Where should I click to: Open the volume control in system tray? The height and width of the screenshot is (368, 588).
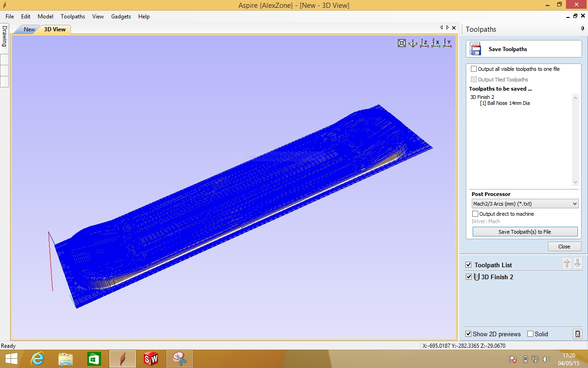(x=546, y=359)
